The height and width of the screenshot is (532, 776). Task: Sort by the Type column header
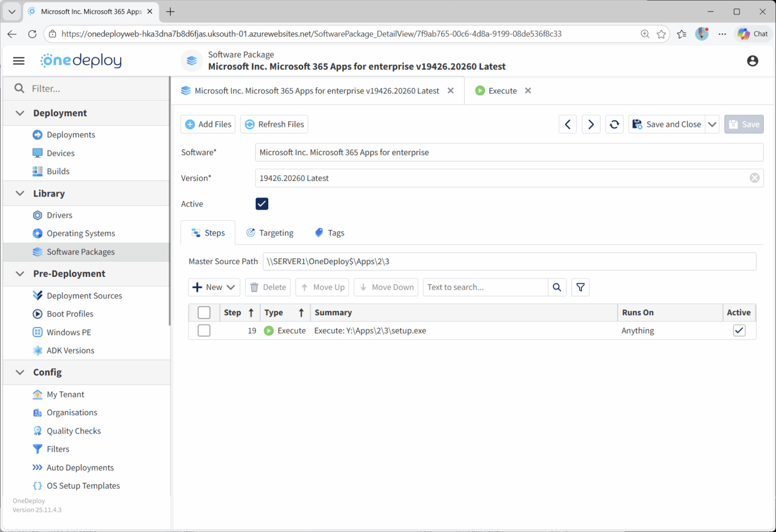pos(285,313)
